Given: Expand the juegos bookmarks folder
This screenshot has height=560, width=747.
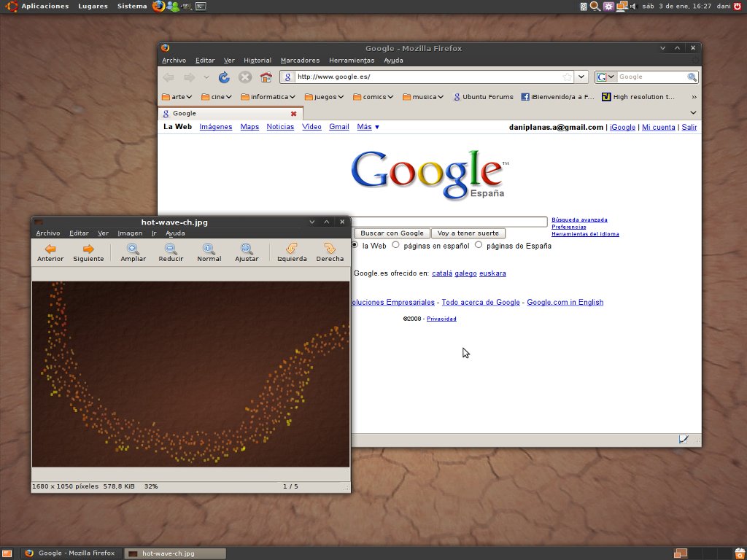Looking at the screenshot, I should point(324,97).
